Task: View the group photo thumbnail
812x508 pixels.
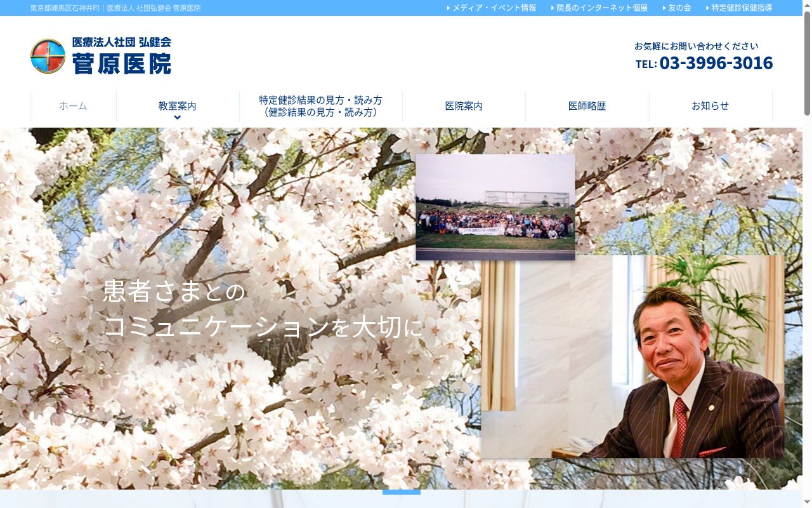Action: (x=495, y=207)
